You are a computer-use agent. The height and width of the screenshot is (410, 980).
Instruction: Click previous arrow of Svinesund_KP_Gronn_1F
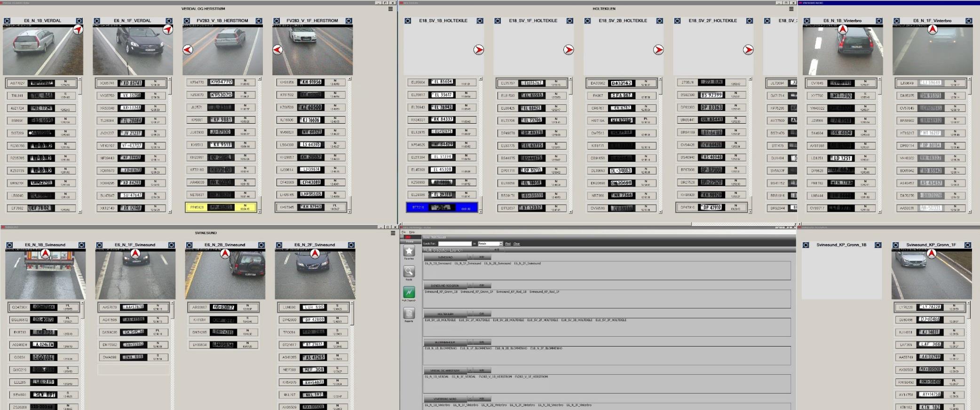pos(896,245)
